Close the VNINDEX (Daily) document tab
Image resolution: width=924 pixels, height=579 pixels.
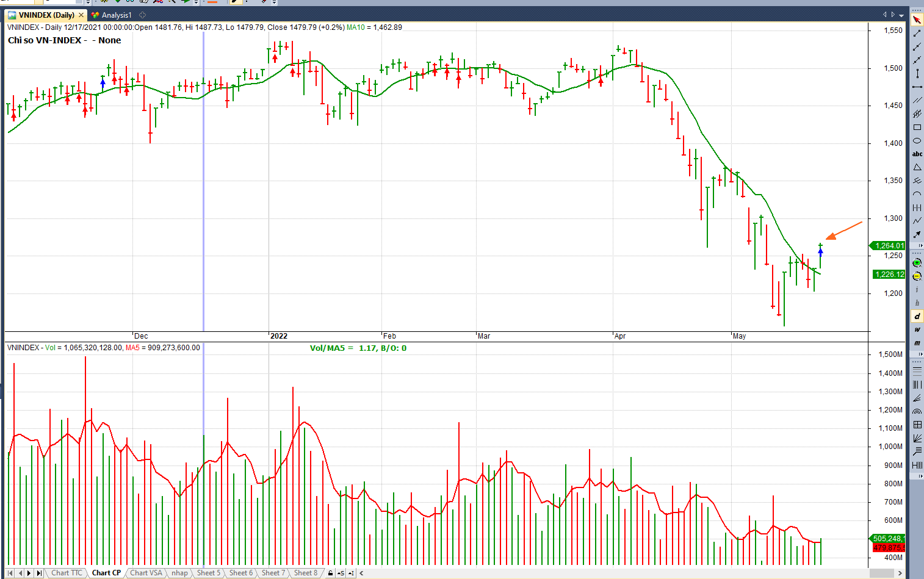(81, 15)
